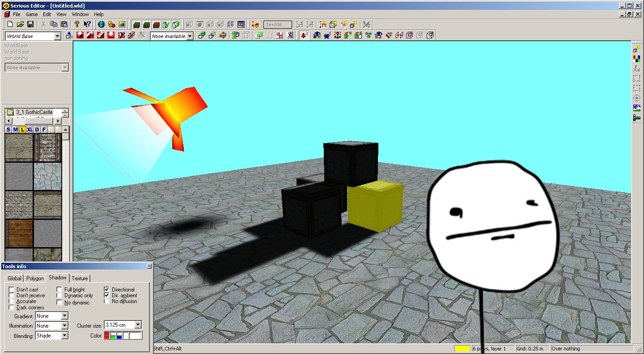Enable the Full bright checkbox
Screen dimensions: 644x354
point(59,290)
